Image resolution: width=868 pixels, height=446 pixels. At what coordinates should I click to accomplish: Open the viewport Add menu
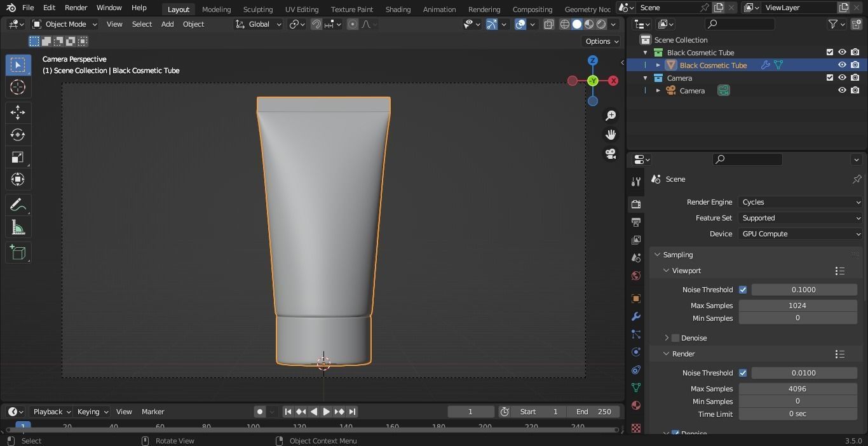tap(167, 24)
